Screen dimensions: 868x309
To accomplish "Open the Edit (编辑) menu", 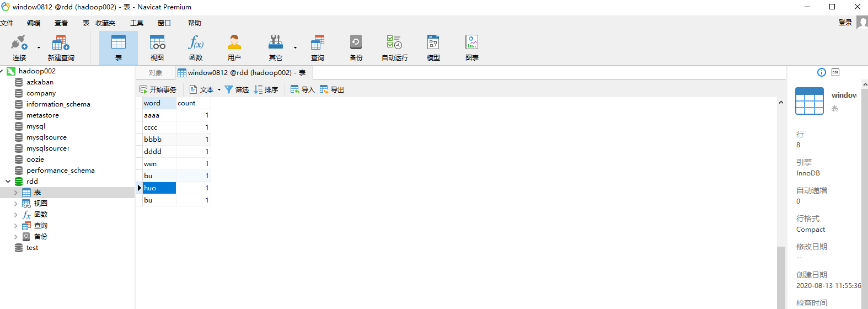I will pyautogui.click(x=34, y=23).
